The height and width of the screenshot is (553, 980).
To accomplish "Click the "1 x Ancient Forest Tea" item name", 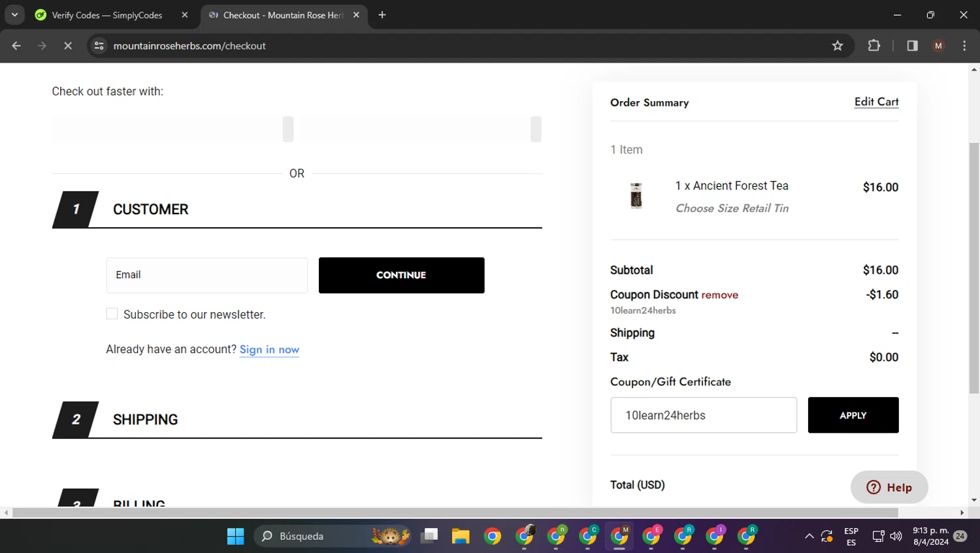I will coord(732,186).
